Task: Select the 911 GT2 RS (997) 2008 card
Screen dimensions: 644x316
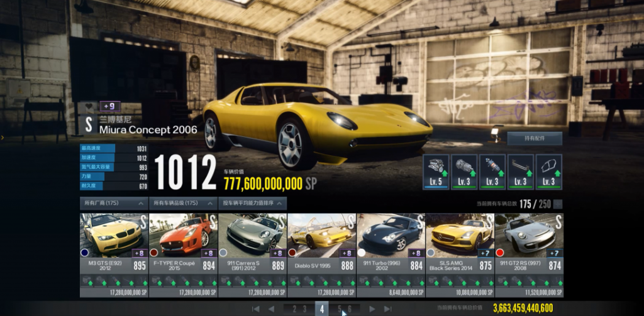Action: [x=529, y=255]
